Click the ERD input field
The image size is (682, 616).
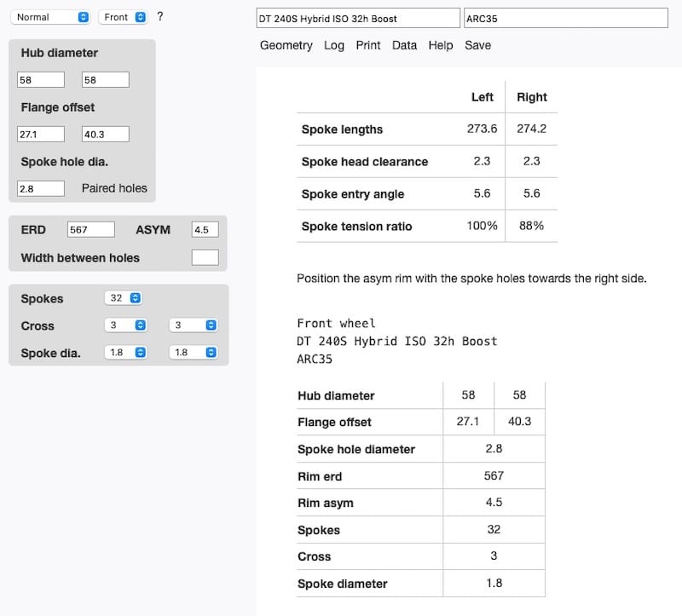pos(90,229)
